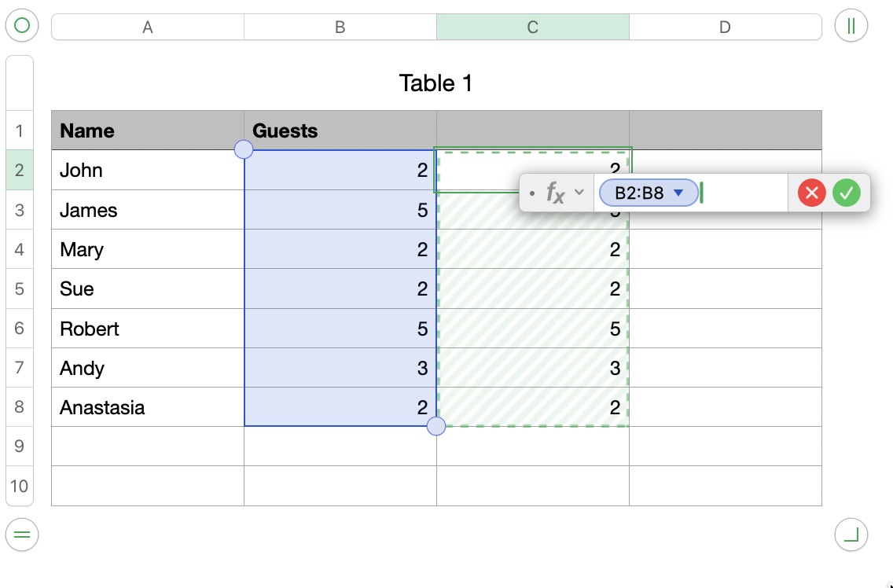The height and width of the screenshot is (588, 893).
Task: Click the green checkmark to accept formula
Action: point(847,193)
